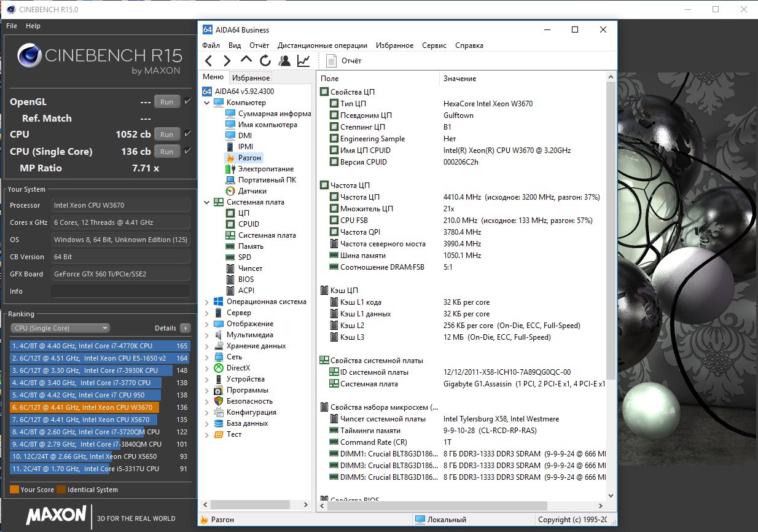Open Датчики sensors tree item
758x532 pixels.
point(246,191)
